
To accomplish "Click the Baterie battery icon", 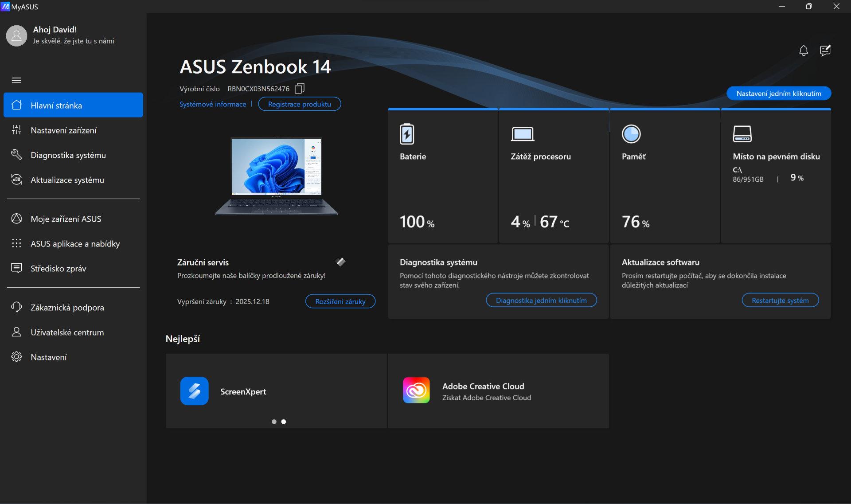I will [407, 134].
